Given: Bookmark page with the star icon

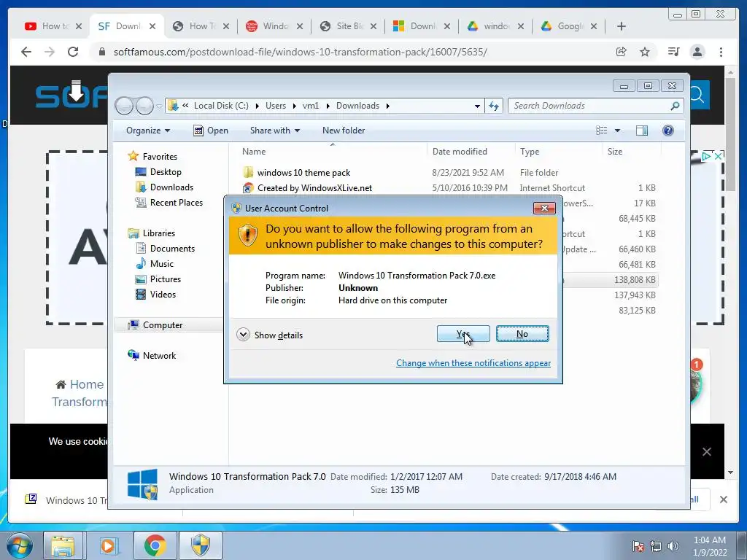Looking at the screenshot, I should point(645,52).
